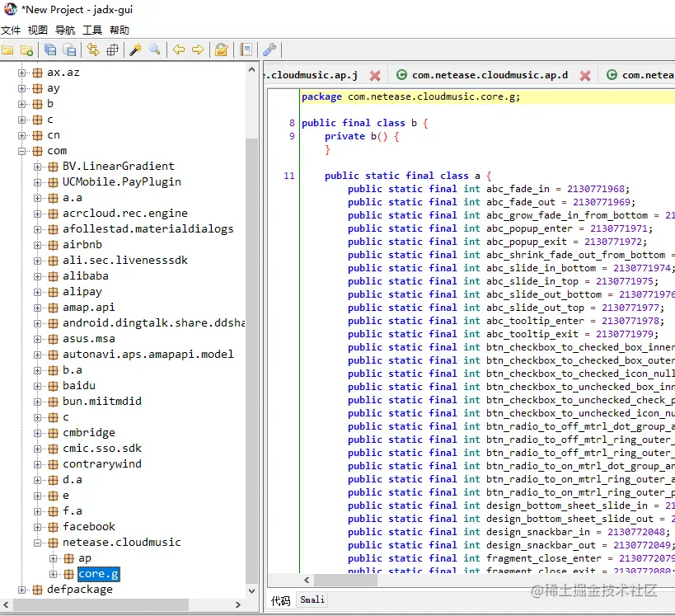Expand the BV.LinearGradient package
Image resolution: width=675 pixels, height=616 pixels.
[x=37, y=167]
